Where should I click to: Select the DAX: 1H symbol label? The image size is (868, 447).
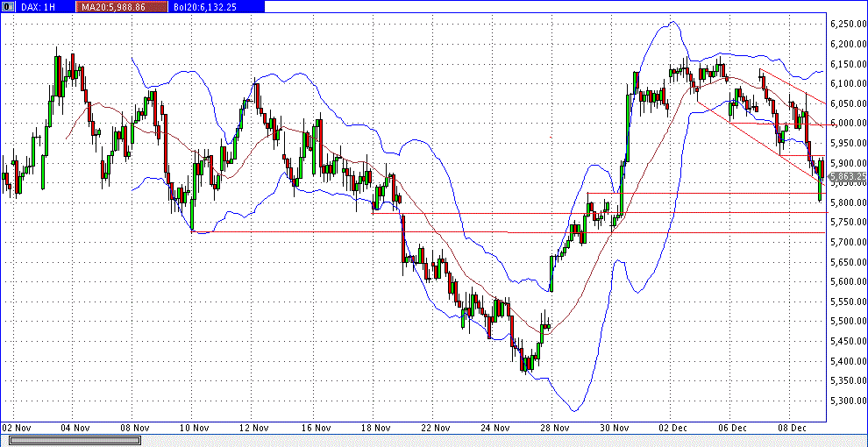pyautogui.click(x=37, y=7)
